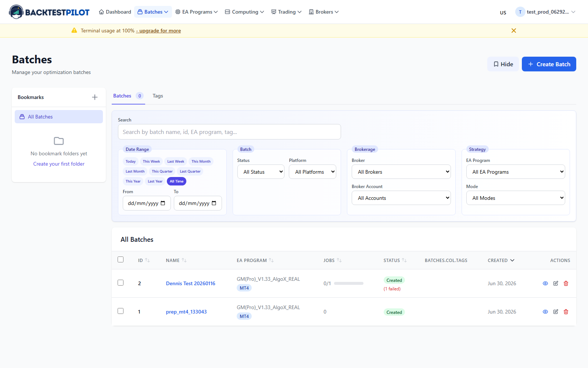Click the empty bookmark folder icon
This screenshot has height=368, width=588.
59,141
